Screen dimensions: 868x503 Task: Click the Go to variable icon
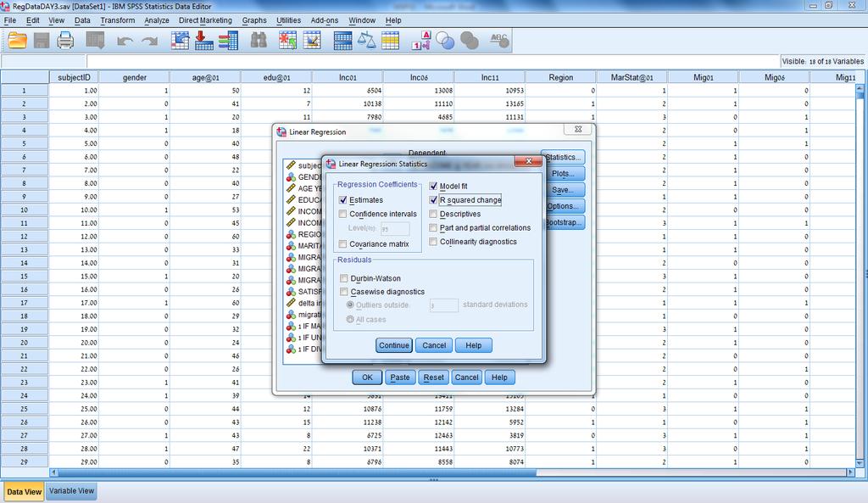click(x=203, y=41)
